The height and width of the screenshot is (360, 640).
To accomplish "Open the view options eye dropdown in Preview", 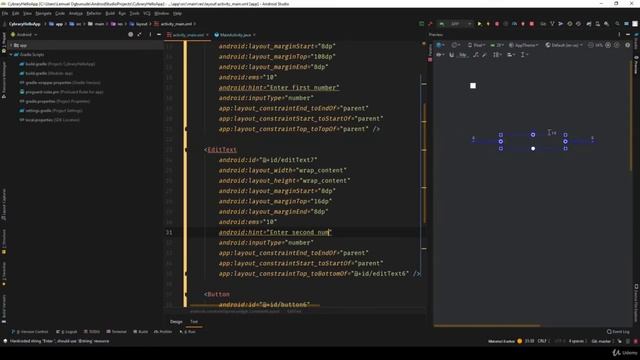I will tap(440, 55).
